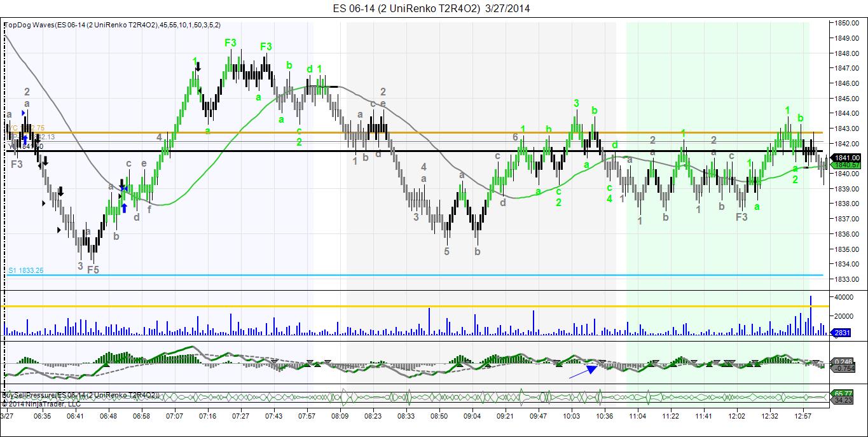868x437 pixels.
Task: Click the 1844.00 price axis label
Action: coord(847,113)
